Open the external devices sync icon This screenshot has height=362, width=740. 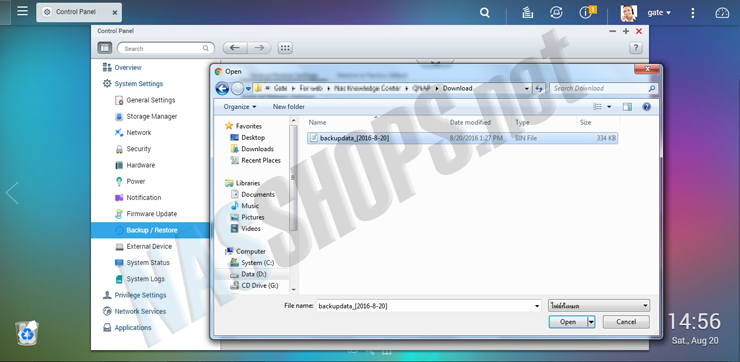pyautogui.click(x=556, y=13)
